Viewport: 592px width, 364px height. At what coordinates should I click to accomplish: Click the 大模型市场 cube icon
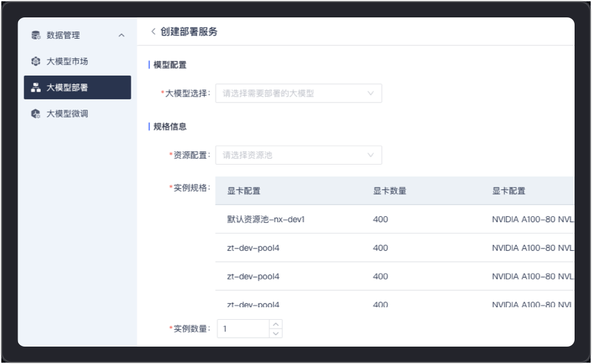(36, 62)
